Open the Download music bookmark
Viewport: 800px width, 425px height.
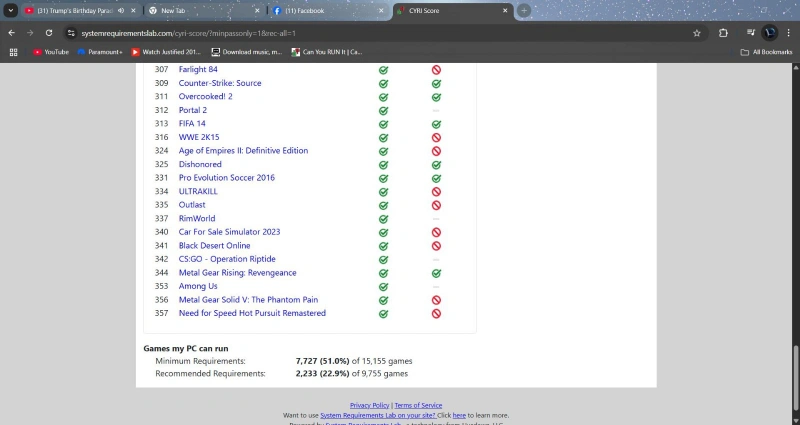coord(247,52)
